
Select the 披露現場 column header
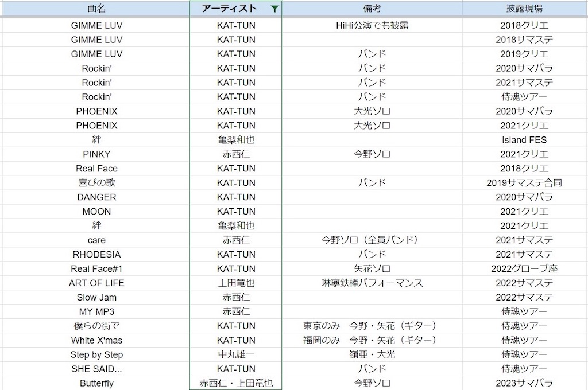[x=524, y=9]
